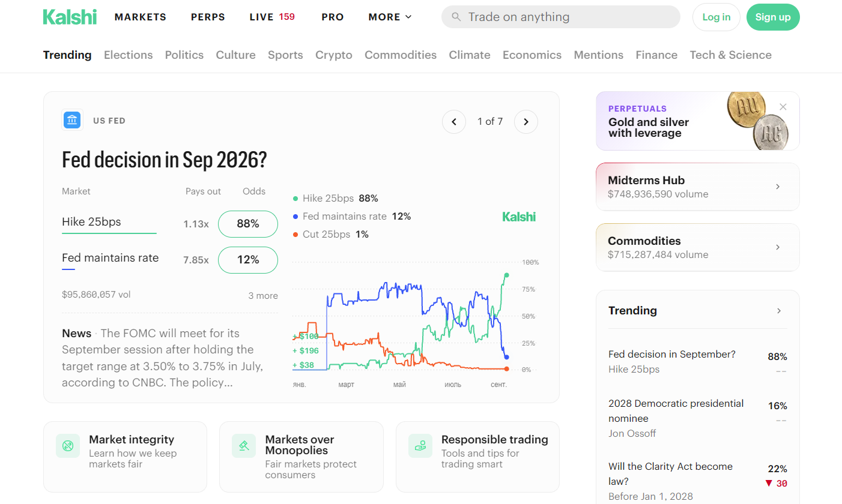Image resolution: width=842 pixels, height=504 pixels.
Task: Click the 88% odds button for Hike 25bps
Action: [x=248, y=224]
